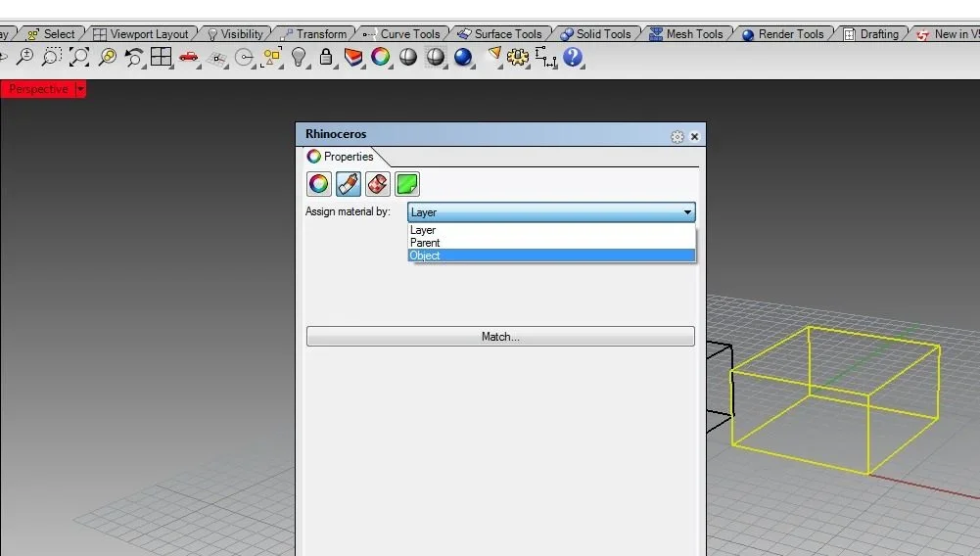Click the Material paint tube icon
980x556 pixels.
click(x=349, y=183)
